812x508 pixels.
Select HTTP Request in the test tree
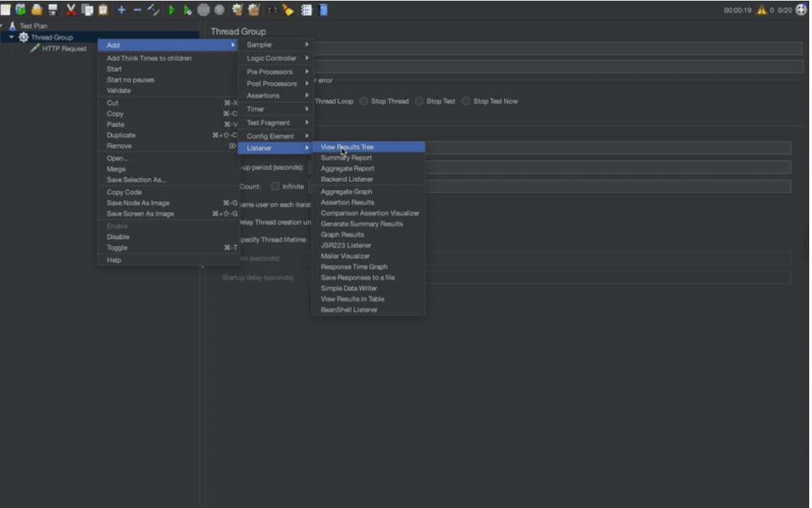[64, 49]
